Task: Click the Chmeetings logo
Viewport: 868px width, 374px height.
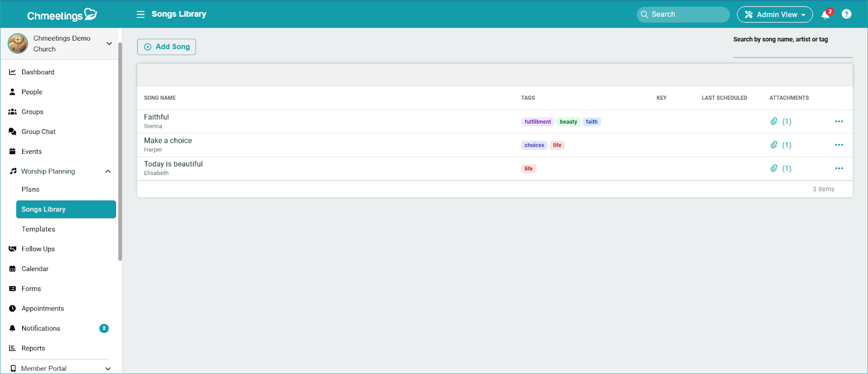Action: click(62, 15)
